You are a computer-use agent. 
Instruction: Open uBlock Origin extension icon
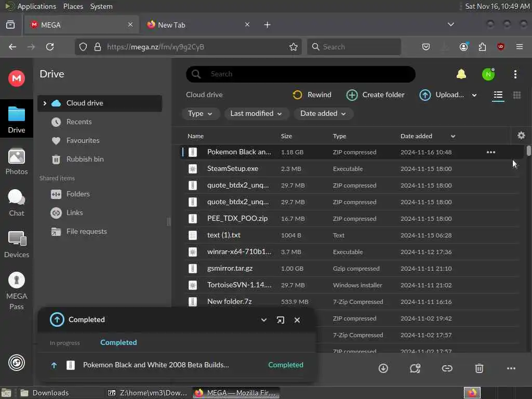click(500, 47)
